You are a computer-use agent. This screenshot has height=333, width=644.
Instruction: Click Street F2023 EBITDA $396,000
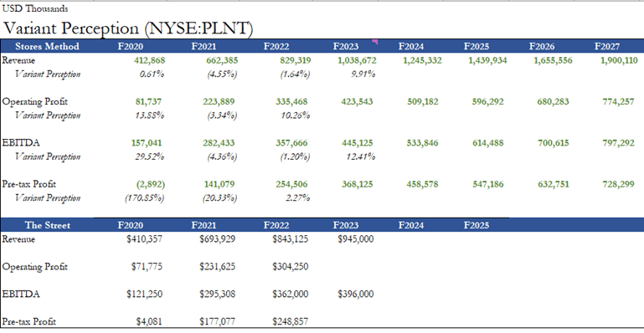356,294
